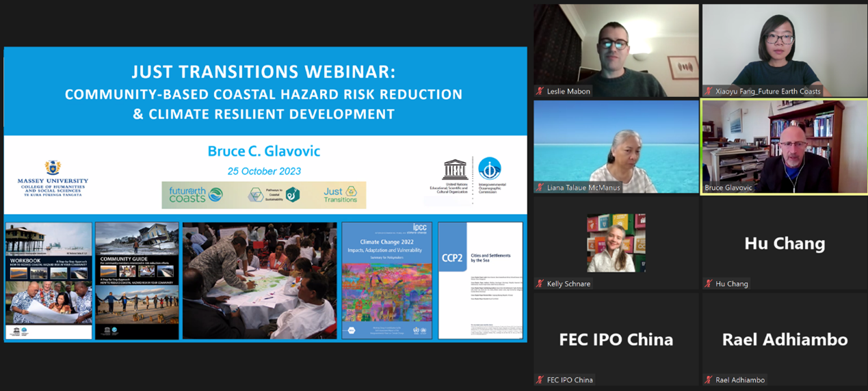Click Hu Chang's muted microphone icon

coord(709,284)
